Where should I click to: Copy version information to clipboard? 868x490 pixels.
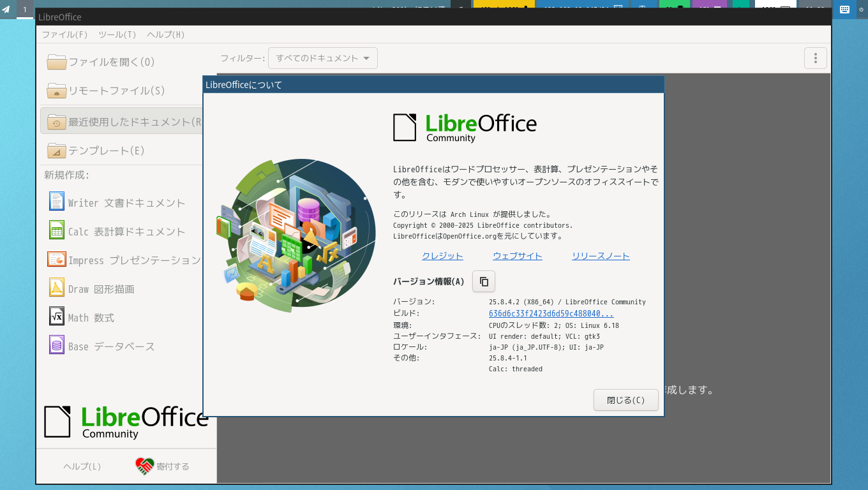(484, 281)
